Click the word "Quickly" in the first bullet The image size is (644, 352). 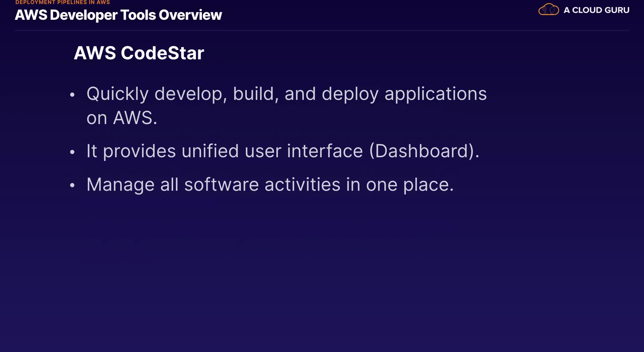(117, 94)
